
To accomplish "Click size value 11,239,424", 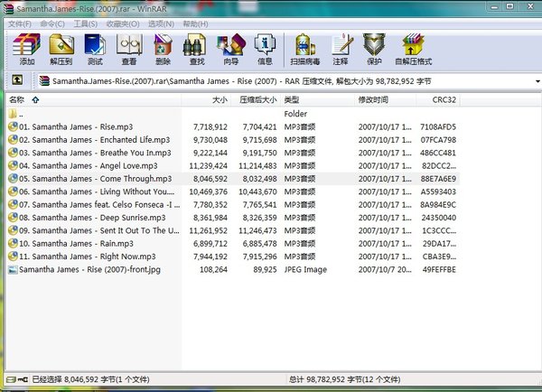I will [x=208, y=166].
